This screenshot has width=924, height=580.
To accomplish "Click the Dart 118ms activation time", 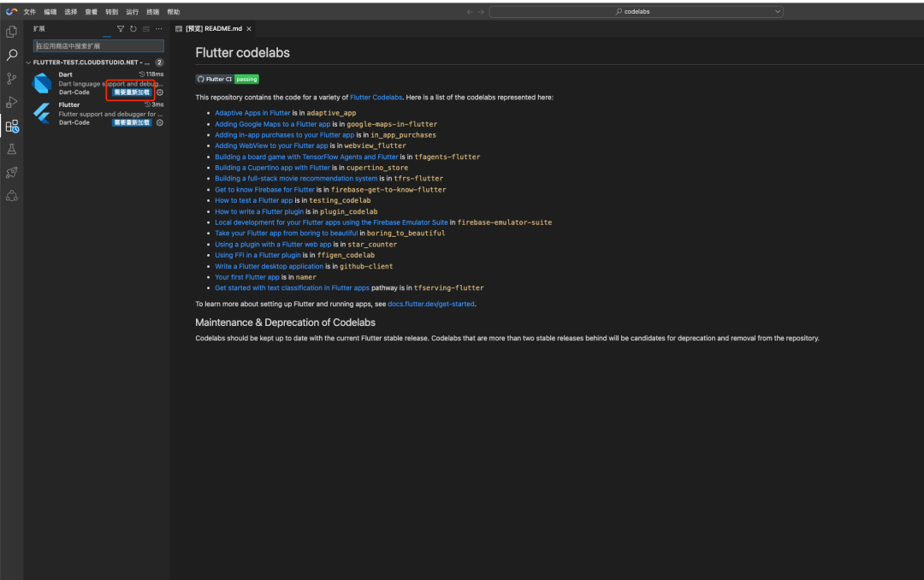I will point(151,74).
